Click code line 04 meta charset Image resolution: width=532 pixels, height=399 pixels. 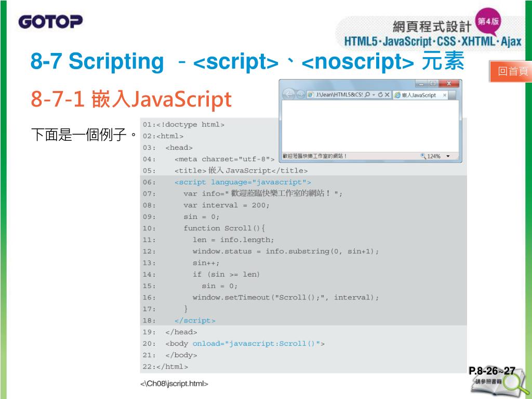tap(209, 159)
